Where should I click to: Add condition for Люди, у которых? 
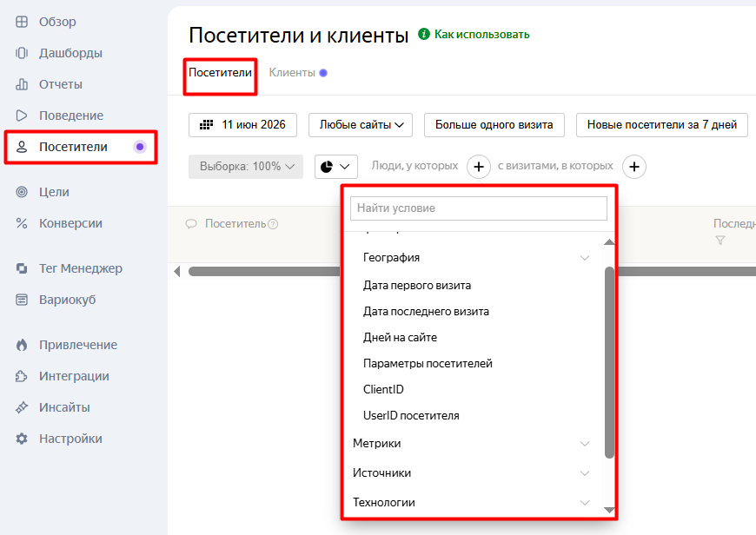[479, 167]
